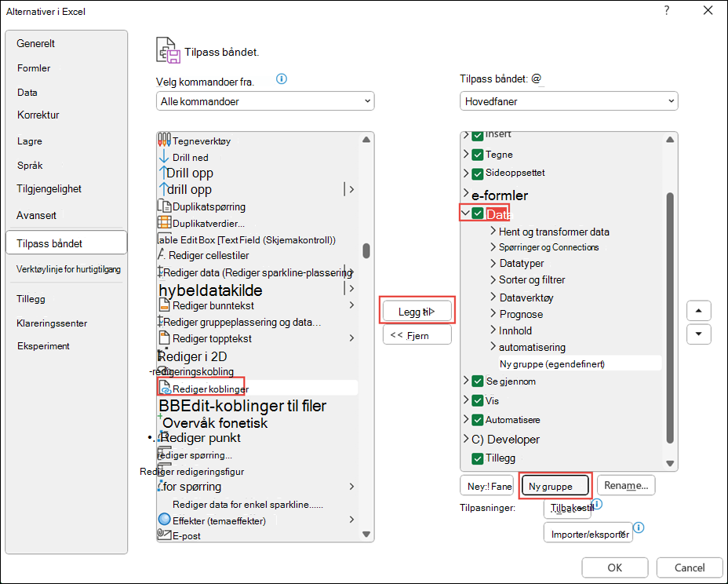The height and width of the screenshot is (584, 728).
Task: Open the Klareringssenter category
Action: [52, 323]
